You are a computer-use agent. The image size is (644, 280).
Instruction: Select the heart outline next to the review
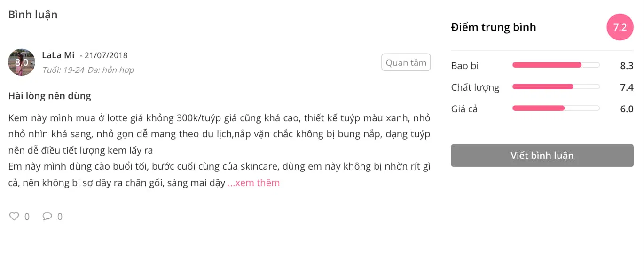tap(14, 216)
